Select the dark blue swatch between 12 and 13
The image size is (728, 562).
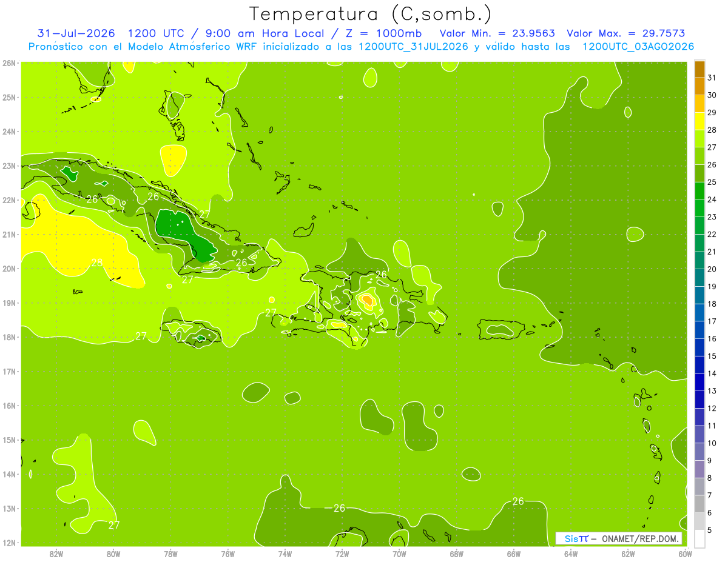699,400
